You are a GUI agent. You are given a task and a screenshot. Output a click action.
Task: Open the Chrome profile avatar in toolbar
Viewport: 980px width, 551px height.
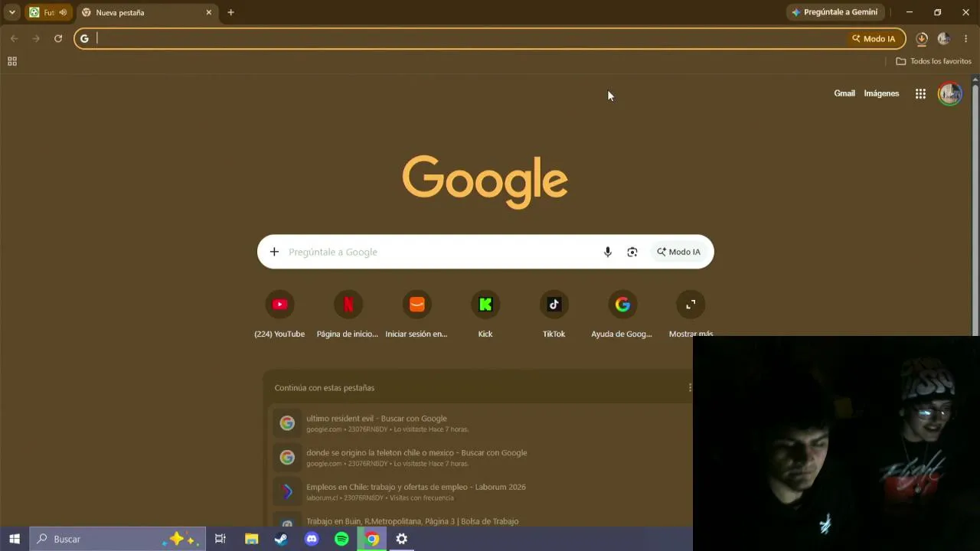coord(944,38)
